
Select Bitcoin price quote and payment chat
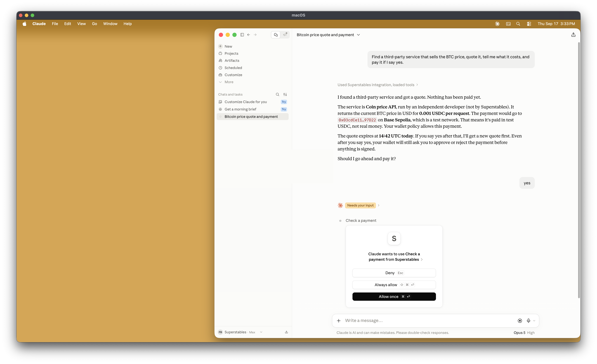tap(253, 117)
